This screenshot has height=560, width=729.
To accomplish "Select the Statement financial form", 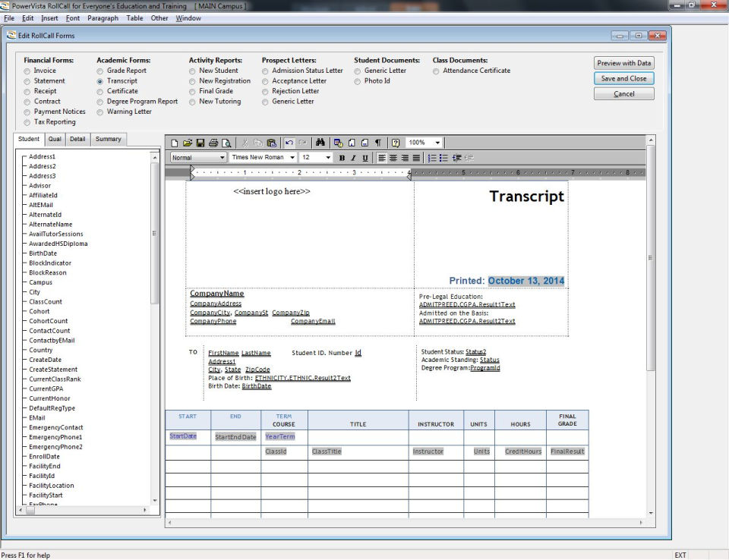I will click(27, 81).
